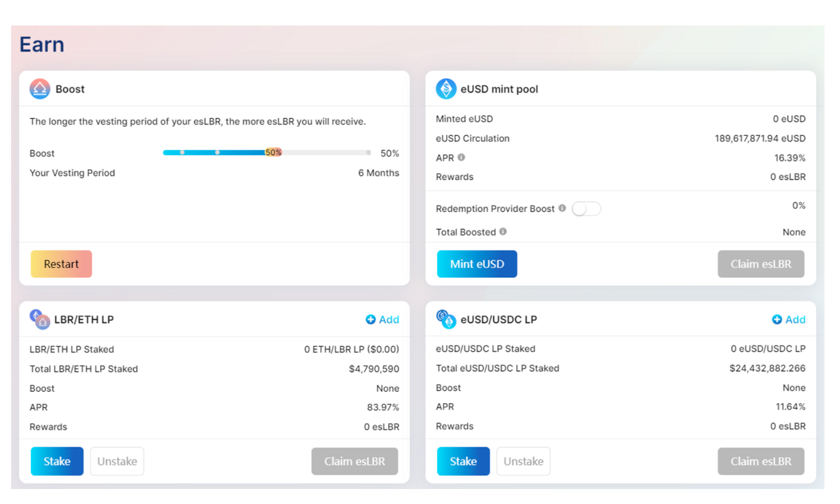Claim esLBR in eUSD/USDC LP card
The height and width of the screenshot is (504, 840).
coord(761,461)
